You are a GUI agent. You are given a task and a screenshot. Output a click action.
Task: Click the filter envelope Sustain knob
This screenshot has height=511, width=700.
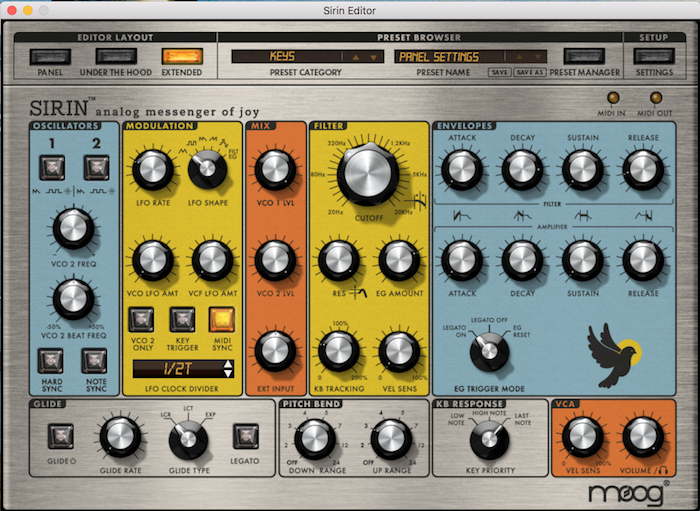pyautogui.click(x=583, y=170)
